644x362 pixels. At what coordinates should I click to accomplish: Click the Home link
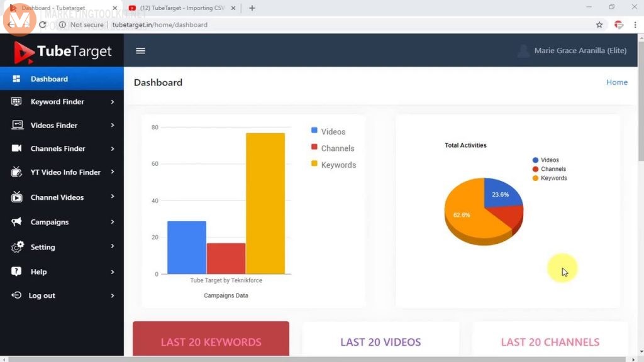point(616,82)
